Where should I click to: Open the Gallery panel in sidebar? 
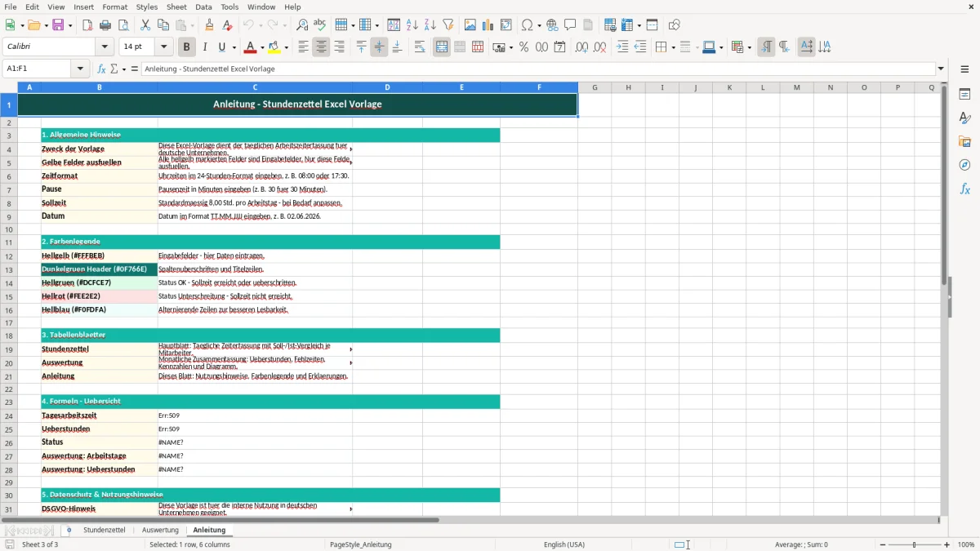pos(964,142)
